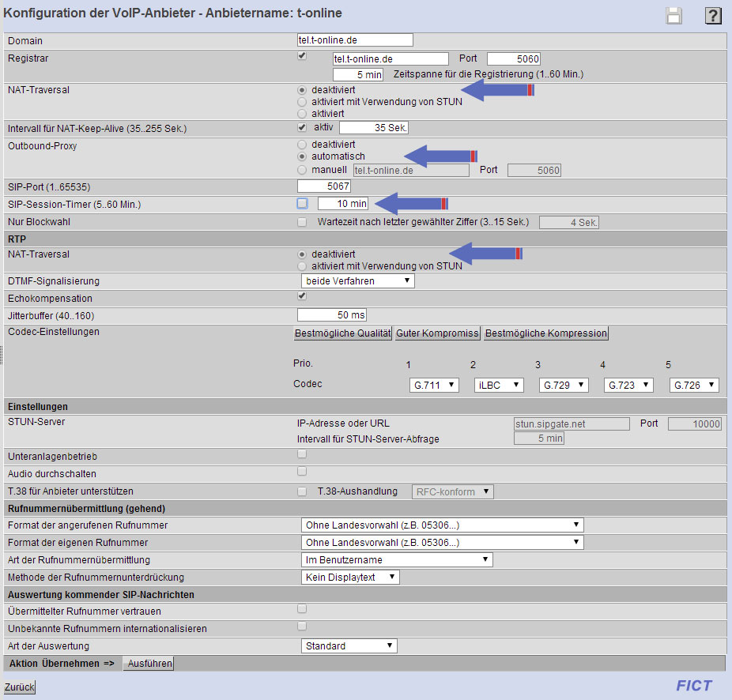Click 'Guter Kompromiss' codec preset button
The width and height of the screenshot is (732, 700).
pos(437,333)
